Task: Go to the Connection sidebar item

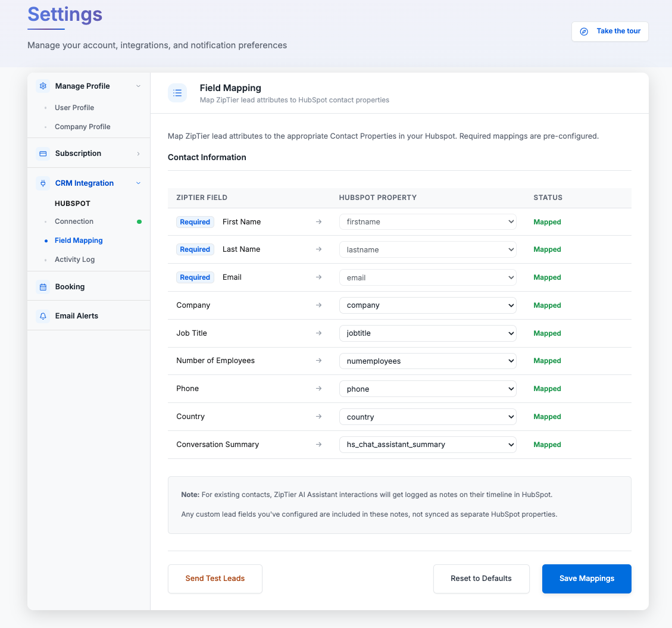Action: click(x=74, y=221)
